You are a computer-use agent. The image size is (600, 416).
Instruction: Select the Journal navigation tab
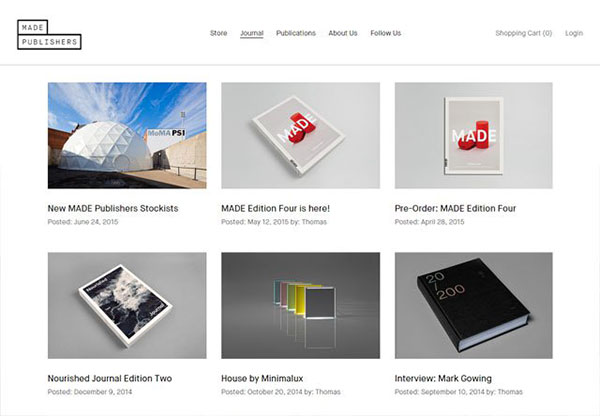252,33
